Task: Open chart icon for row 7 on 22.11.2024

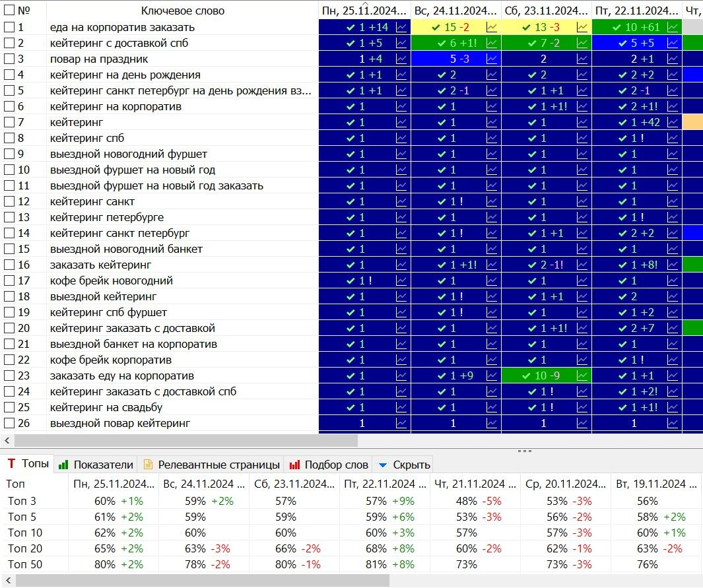Action: 672,122
